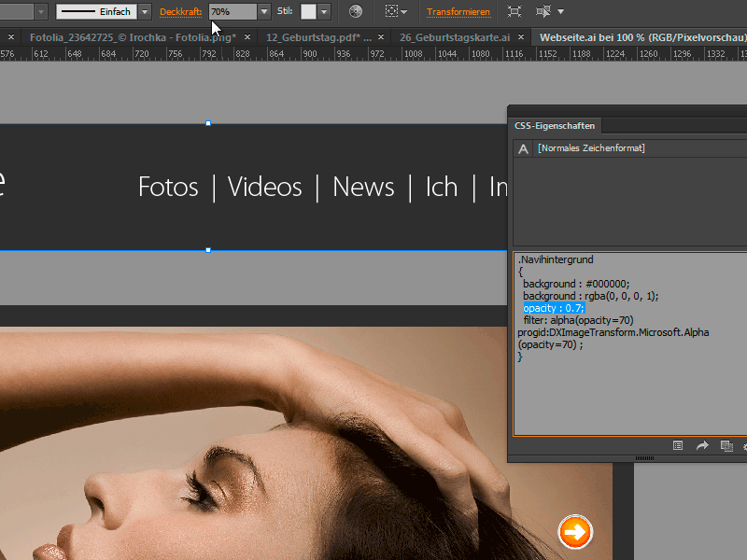Click the horizontal ruler at 900
This screenshot has width=747, height=560.
click(310, 54)
